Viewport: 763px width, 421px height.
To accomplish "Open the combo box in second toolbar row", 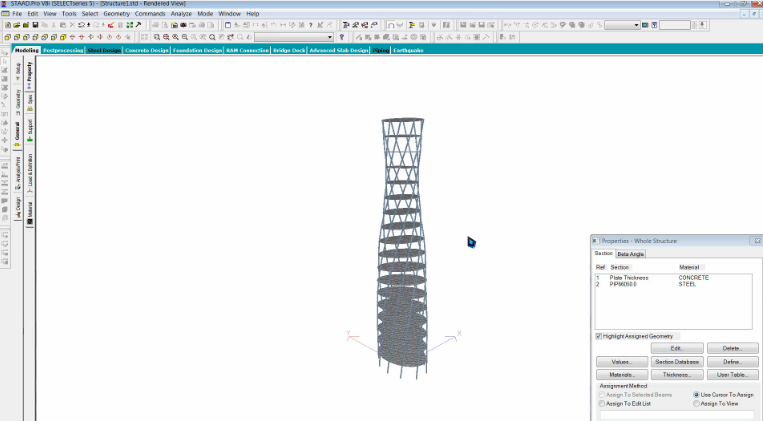I will point(294,37).
